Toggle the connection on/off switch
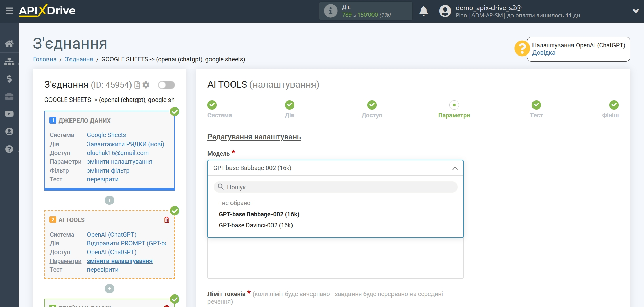The image size is (644, 307). click(166, 85)
